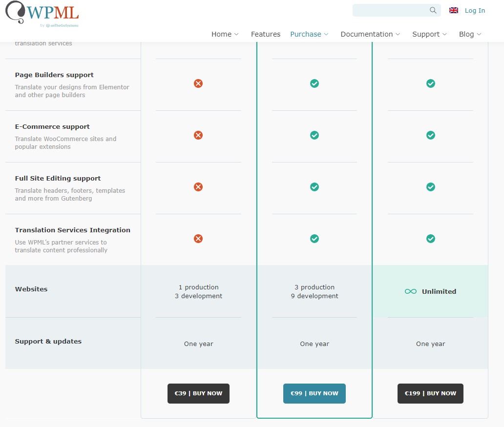Click red cross in E-Commerce support row
This screenshot has width=504, height=427.
click(198, 135)
